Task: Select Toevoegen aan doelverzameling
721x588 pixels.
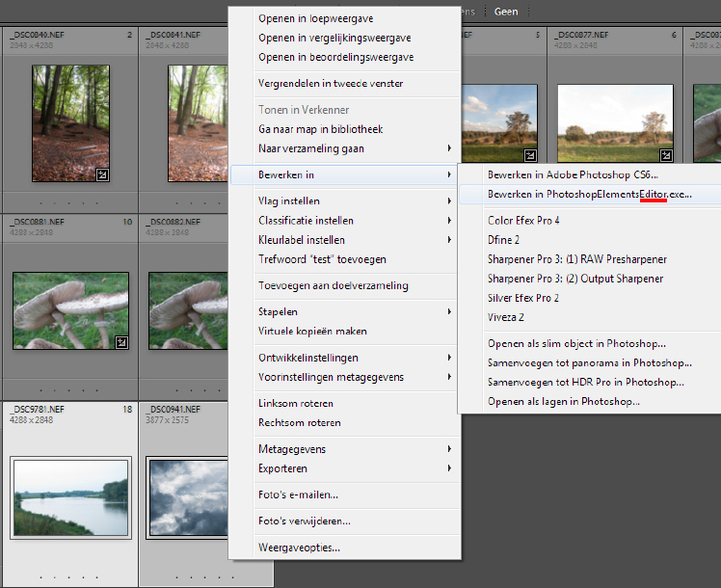Action: (345, 285)
